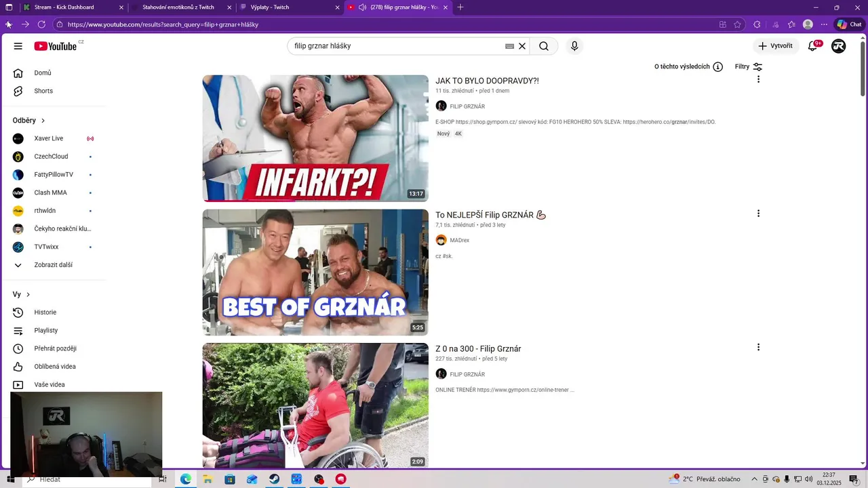Open the weather widget 2°C Převáž. oblačno
Screen dimensions: 868x488
[705, 479]
